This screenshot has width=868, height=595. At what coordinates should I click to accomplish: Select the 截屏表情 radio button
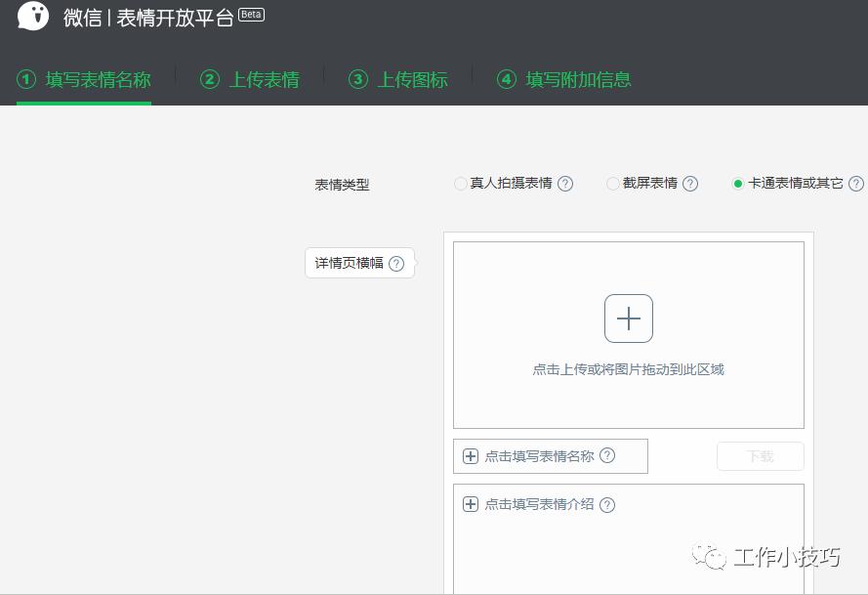[x=612, y=183]
